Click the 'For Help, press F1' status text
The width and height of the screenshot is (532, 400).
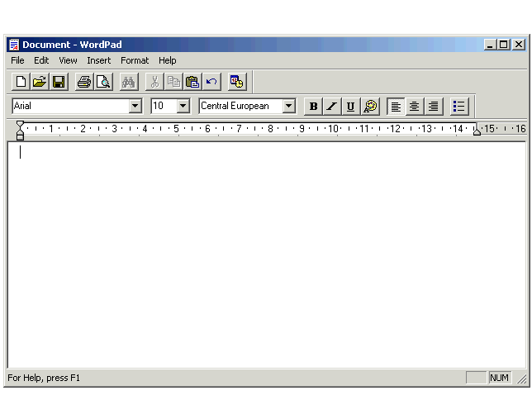44,378
